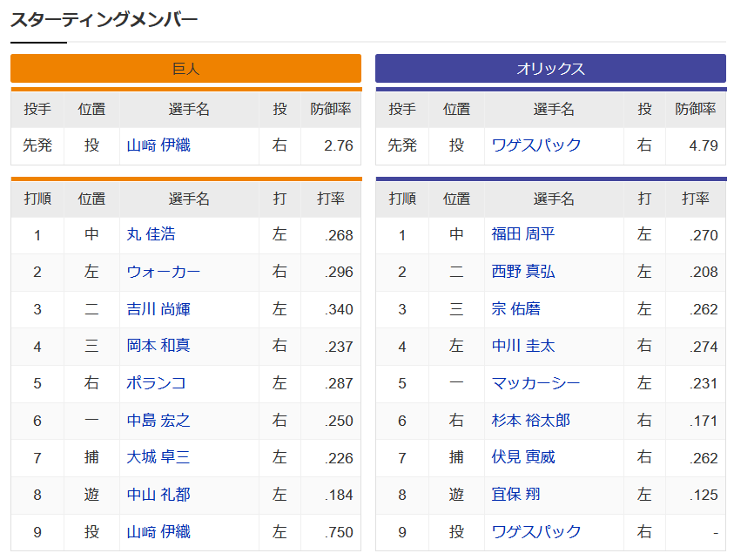Click 遊 position in 宜保 翔 row

pyautogui.click(x=456, y=495)
